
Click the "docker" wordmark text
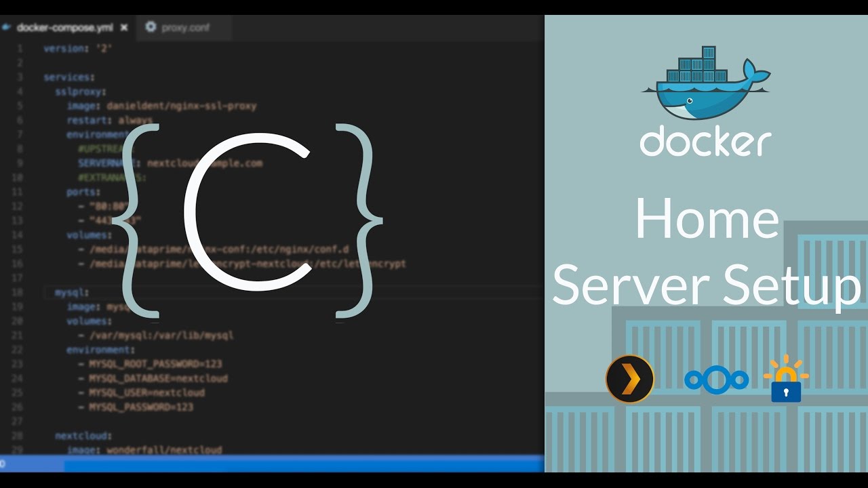706,141
